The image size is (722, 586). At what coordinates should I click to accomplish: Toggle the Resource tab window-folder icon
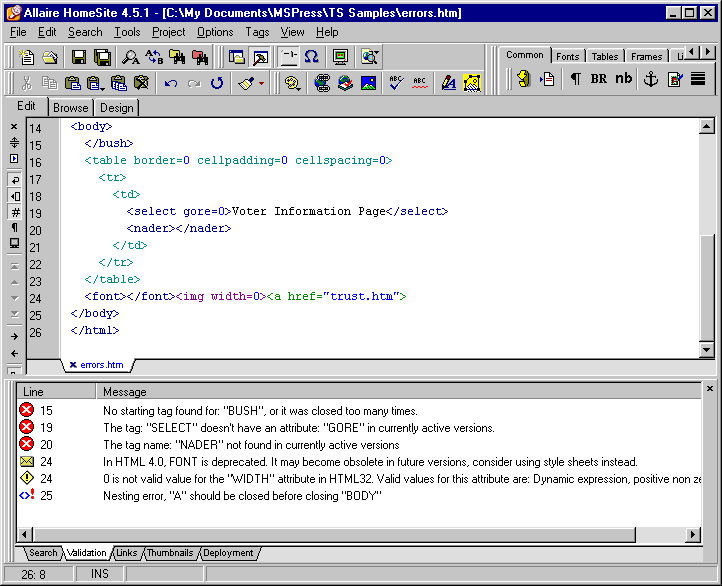(237, 57)
